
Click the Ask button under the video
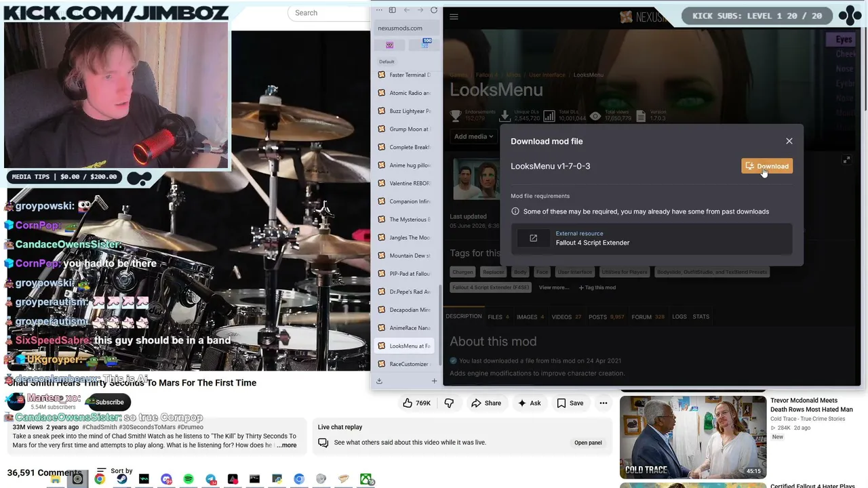(x=529, y=403)
